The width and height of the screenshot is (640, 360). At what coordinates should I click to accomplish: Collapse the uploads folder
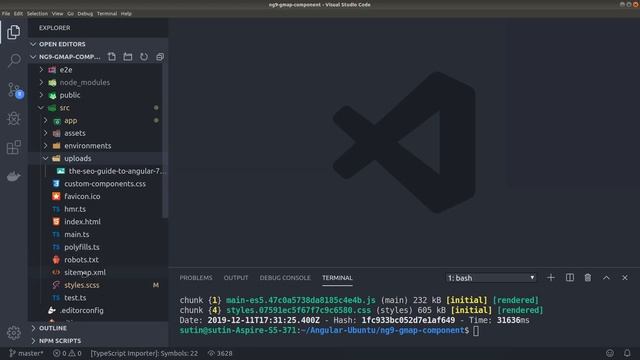pyautogui.click(x=78, y=158)
